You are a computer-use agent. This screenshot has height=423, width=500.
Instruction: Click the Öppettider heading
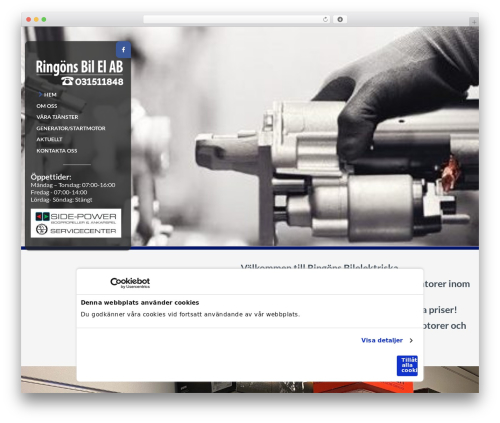pos(51,177)
